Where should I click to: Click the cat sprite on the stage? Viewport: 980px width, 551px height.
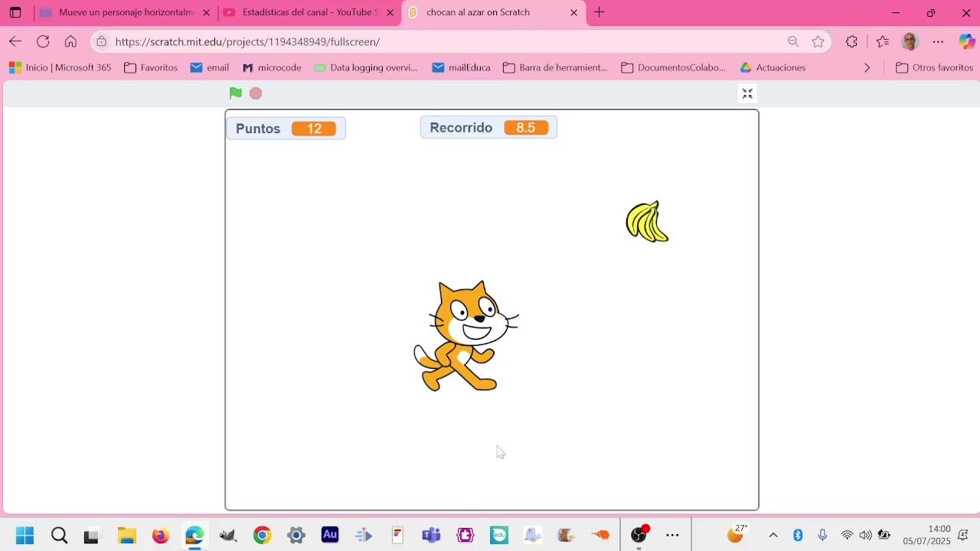pyautogui.click(x=465, y=336)
